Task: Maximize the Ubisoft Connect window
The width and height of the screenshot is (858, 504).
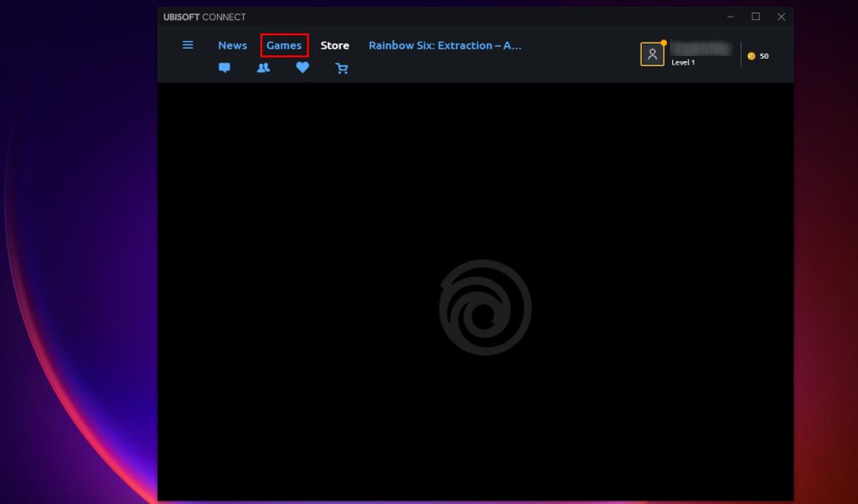Action: [x=756, y=17]
